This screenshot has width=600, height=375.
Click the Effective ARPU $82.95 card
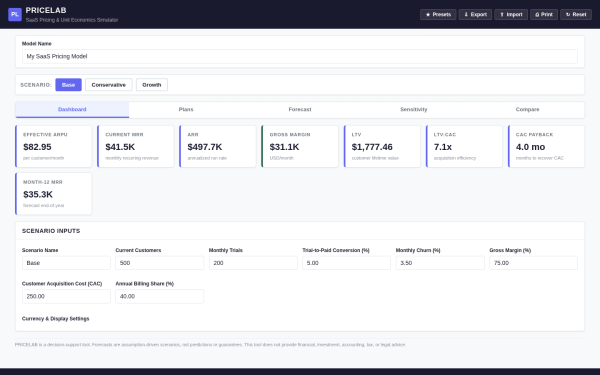(54, 146)
